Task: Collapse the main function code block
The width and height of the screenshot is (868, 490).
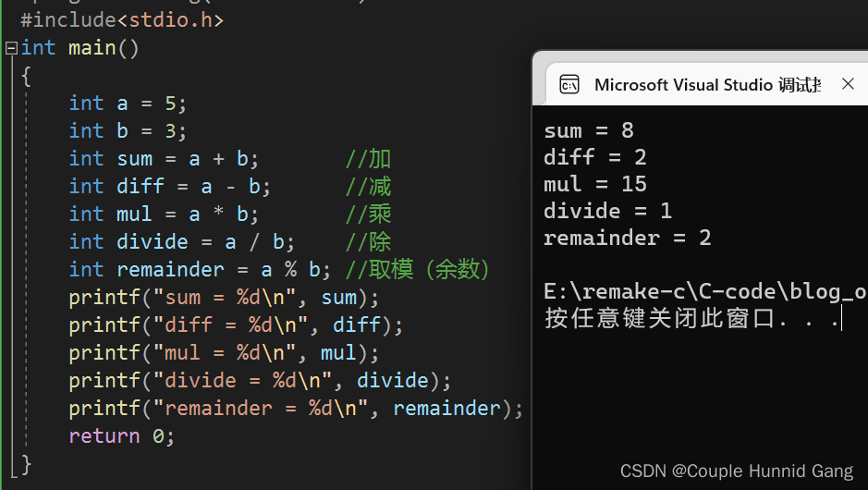Action: coord(11,48)
